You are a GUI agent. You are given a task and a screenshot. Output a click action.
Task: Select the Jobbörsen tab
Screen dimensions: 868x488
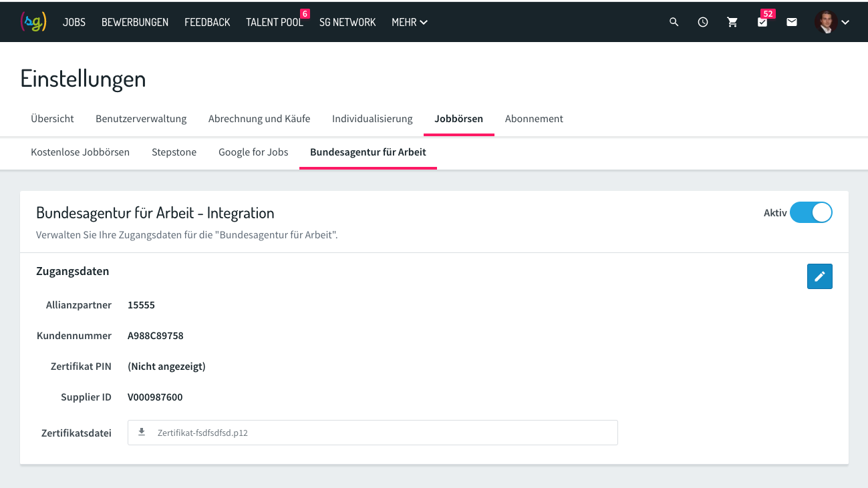pos(458,119)
